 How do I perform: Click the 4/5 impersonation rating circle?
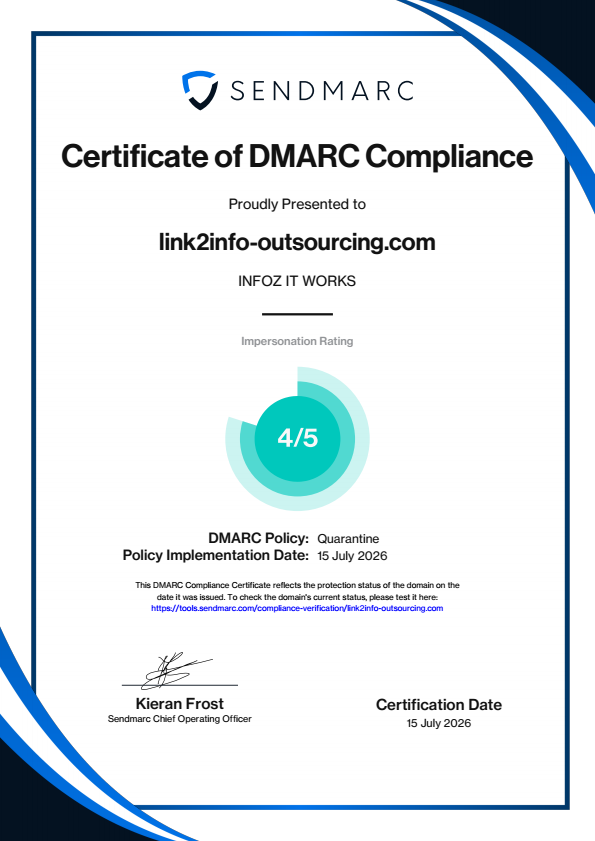pyautogui.click(x=297, y=438)
